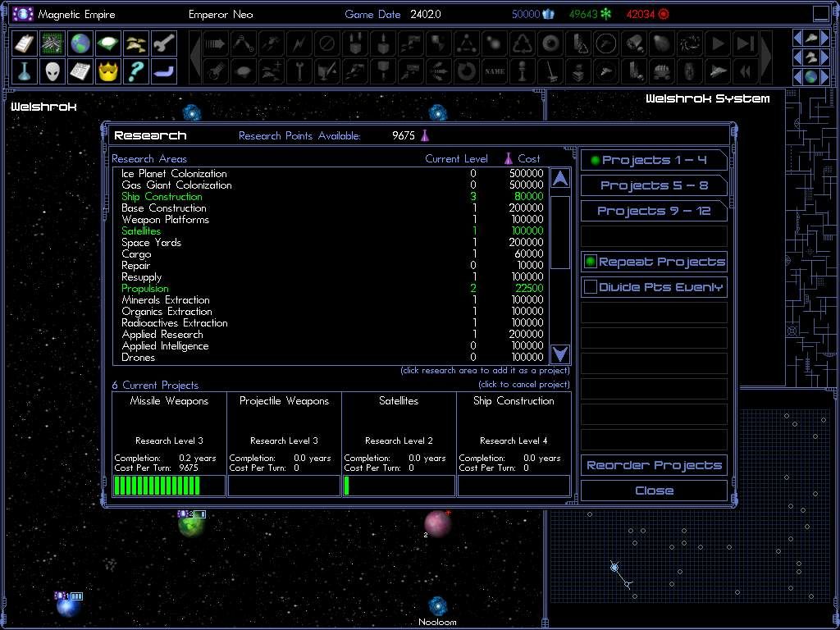The image size is (840, 630).
Task: Click the ships fleet list icon
Action: click(136, 43)
